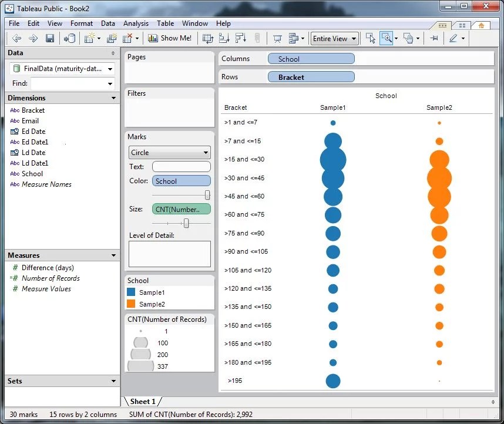Swap rows and columns icon
504x424 pixels.
point(207,39)
